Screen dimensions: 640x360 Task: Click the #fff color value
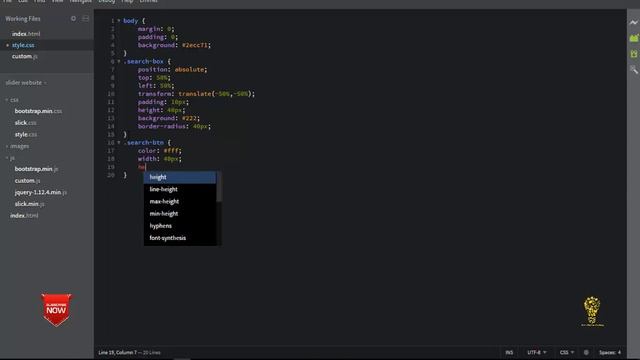point(171,151)
